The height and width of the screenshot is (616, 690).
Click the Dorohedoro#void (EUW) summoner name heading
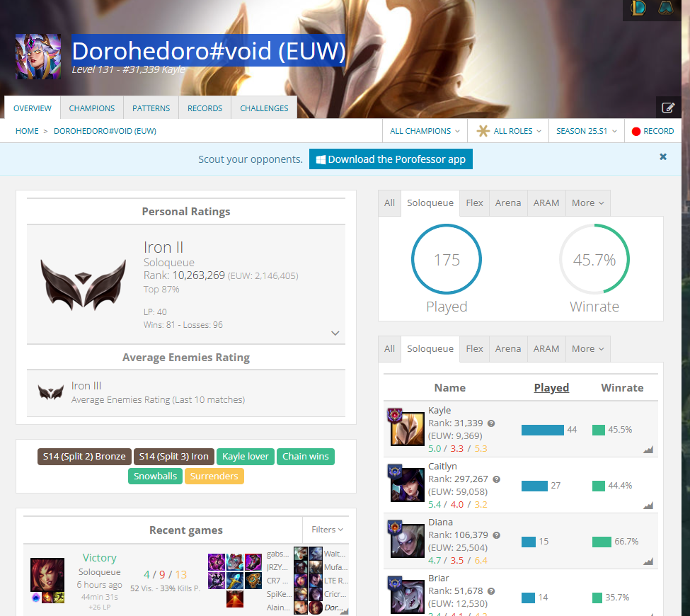[x=209, y=51]
